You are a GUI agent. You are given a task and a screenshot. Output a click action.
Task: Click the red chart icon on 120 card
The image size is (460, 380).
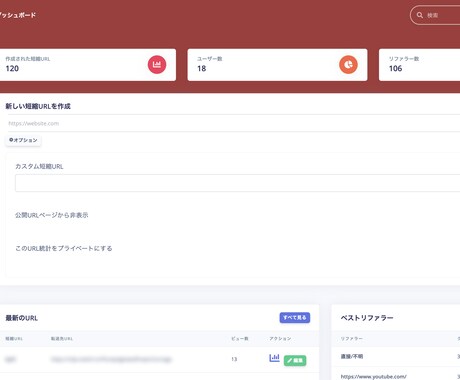click(x=157, y=64)
